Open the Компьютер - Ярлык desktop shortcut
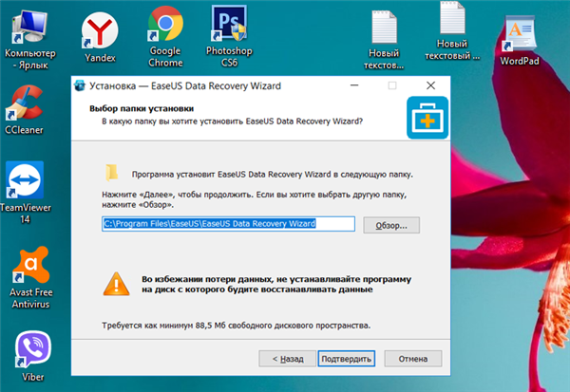Image resolution: width=570 pixels, height=392 pixels. pyautogui.click(x=29, y=40)
